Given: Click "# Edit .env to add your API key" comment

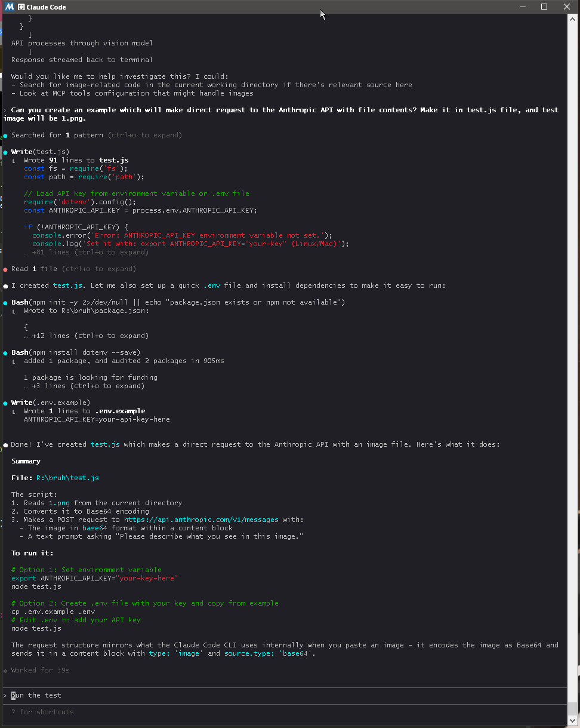Looking at the screenshot, I should (76, 620).
